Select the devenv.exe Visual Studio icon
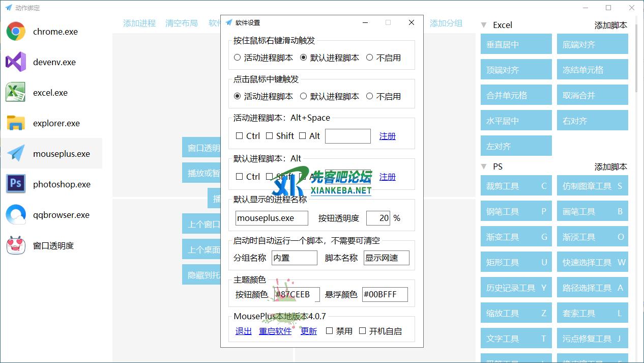 (16, 62)
